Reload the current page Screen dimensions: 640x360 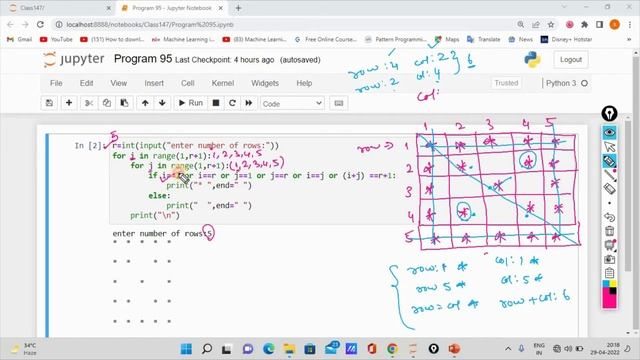(x=40, y=24)
